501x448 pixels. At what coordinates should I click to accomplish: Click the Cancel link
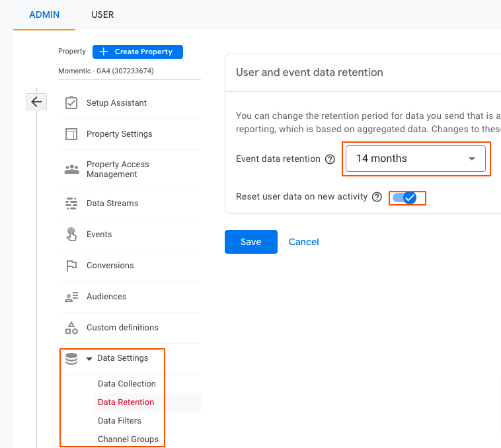(304, 242)
